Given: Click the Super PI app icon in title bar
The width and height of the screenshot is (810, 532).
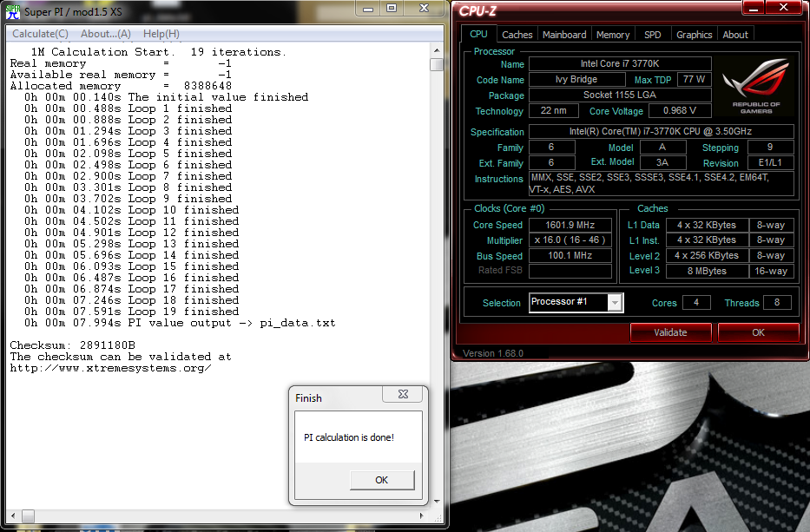Looking at the screenshot, I should coord(13,11).
